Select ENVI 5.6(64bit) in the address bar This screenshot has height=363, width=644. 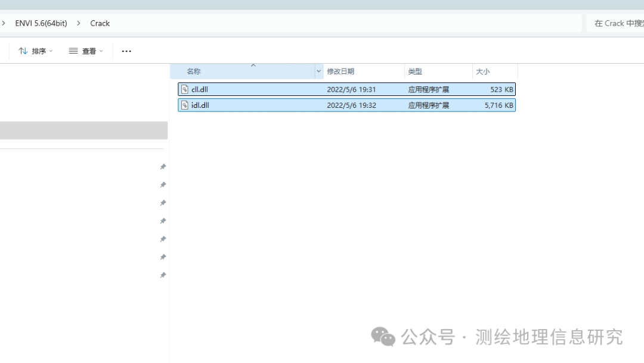tap(41, 23)
